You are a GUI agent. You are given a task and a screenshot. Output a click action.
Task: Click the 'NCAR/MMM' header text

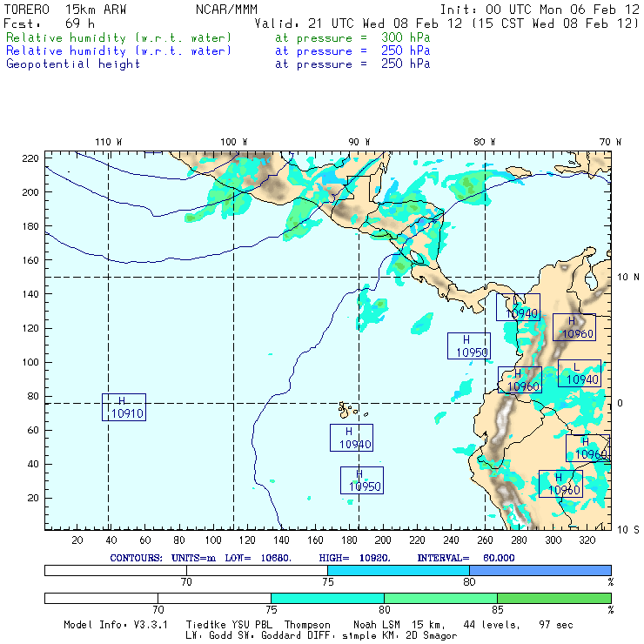[226, 10]
